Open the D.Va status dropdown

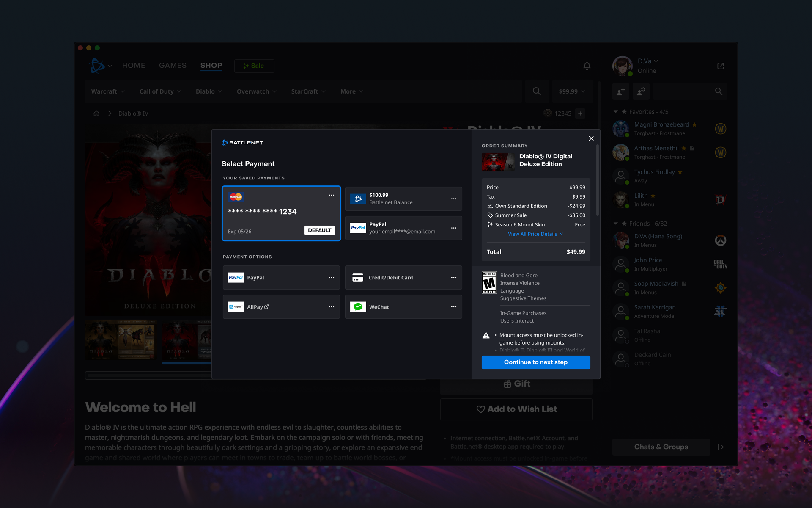tap(648, 61)
